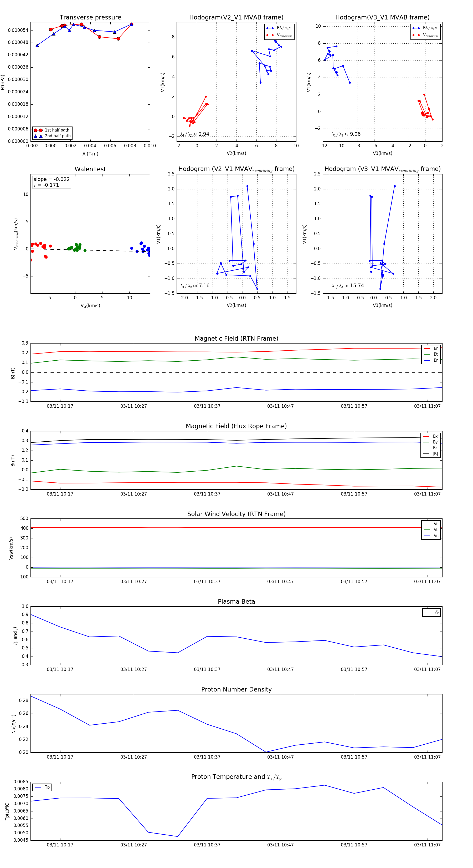Select the "Proton Temperature and Te/Tp" title

pos(236,777)
